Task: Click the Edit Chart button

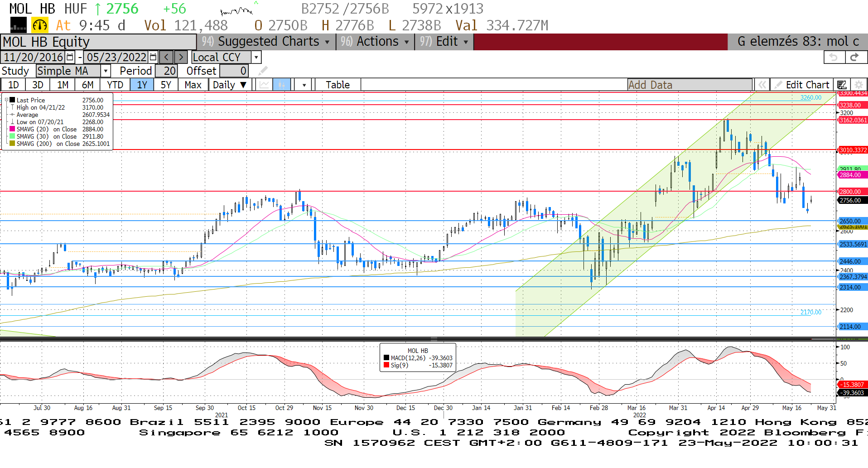Action: 802,85
